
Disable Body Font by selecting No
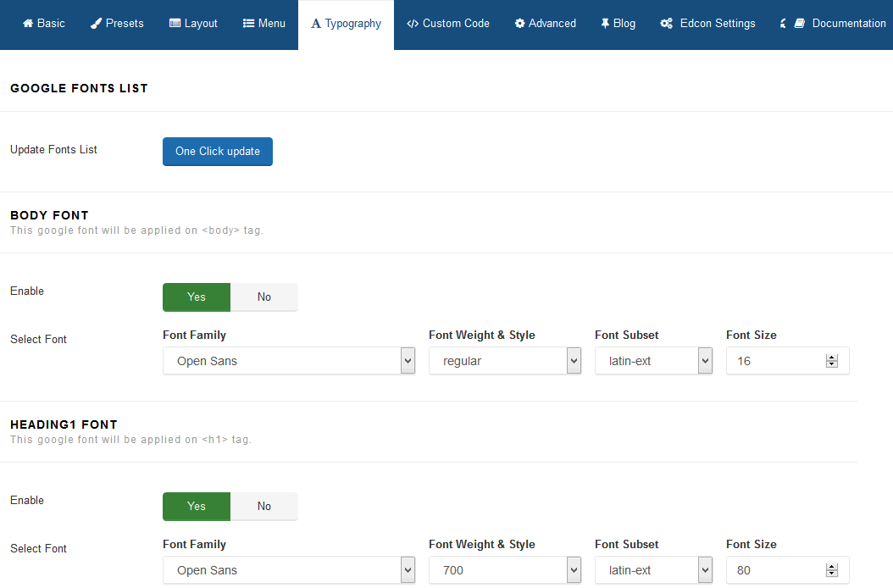click(264, 297)
